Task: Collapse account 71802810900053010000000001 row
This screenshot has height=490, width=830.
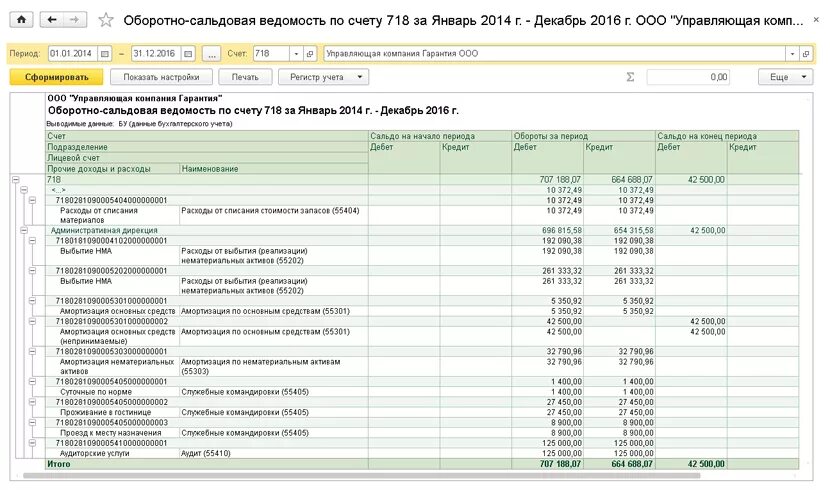Action: click(32, 301)
